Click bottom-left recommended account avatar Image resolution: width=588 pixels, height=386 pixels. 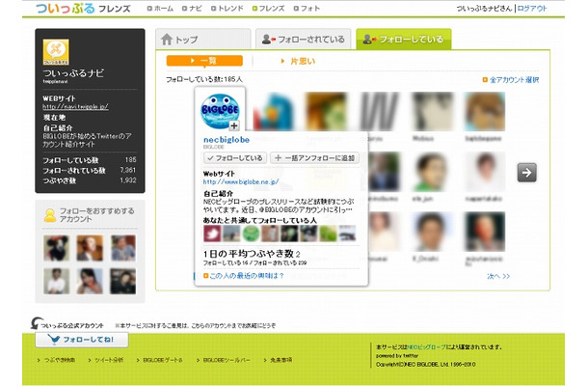coord(56,281)
